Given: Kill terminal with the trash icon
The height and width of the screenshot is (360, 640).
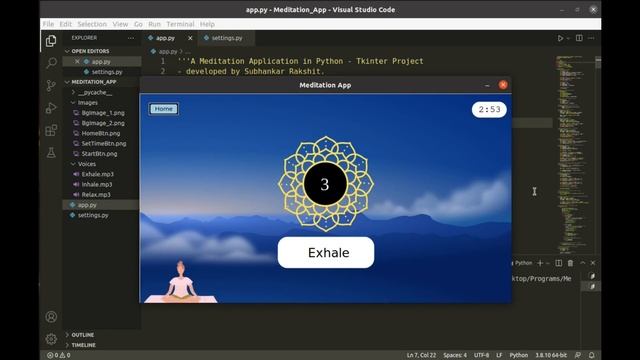Looking at the screenshot, I should click(570, 263).
